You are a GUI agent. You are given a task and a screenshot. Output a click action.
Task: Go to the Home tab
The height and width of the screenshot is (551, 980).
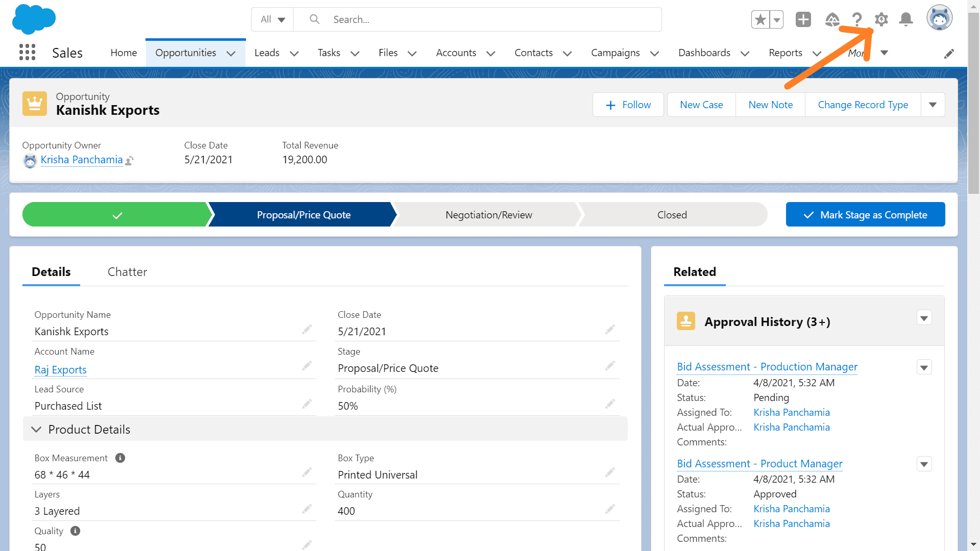124,53
